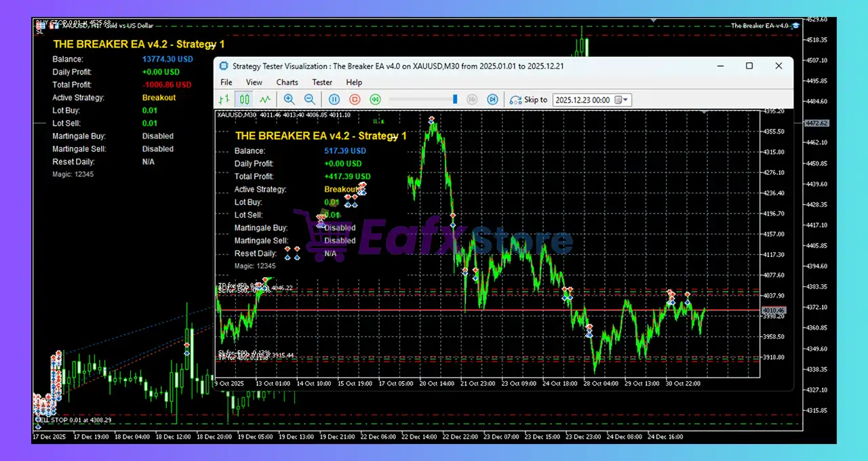
Task: Zoom in on the tester chart
Action: [290, 100]
